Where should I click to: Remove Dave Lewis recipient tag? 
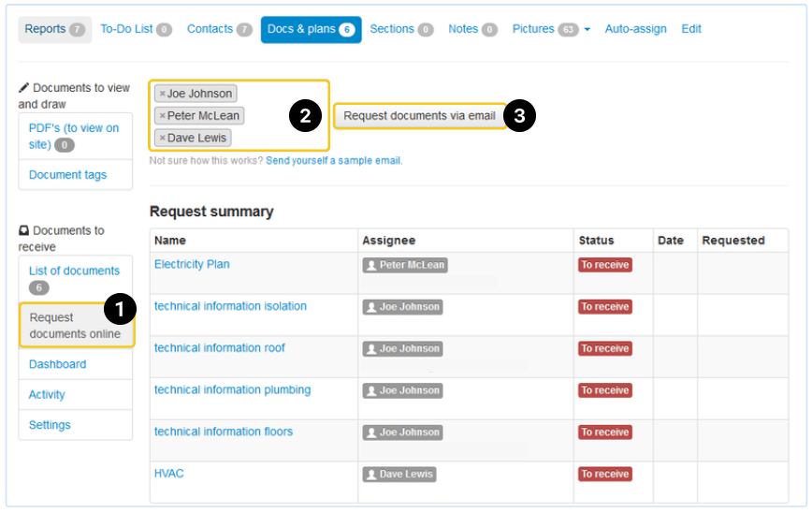pos(162,139)
